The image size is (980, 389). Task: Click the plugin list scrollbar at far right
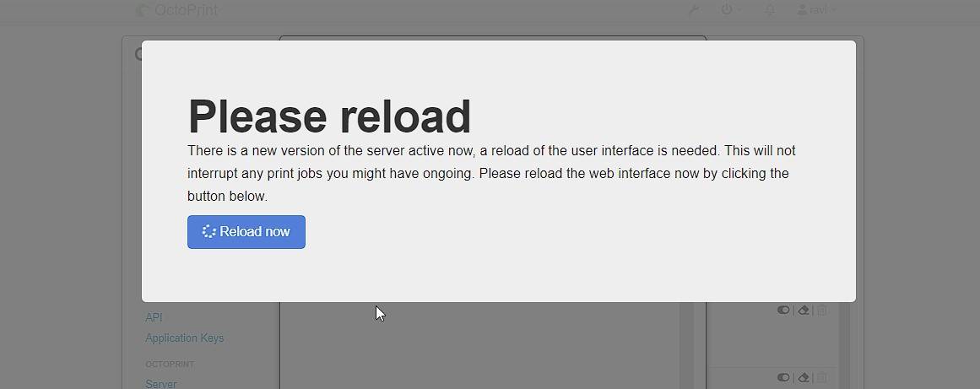pyautogui.click(x=844, y=345)
